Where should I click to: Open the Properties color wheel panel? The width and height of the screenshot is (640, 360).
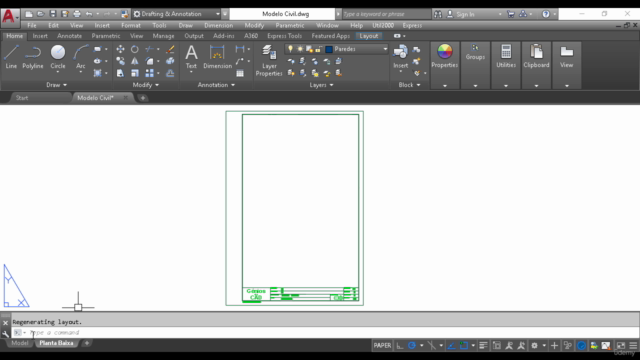tap(444, 56)
